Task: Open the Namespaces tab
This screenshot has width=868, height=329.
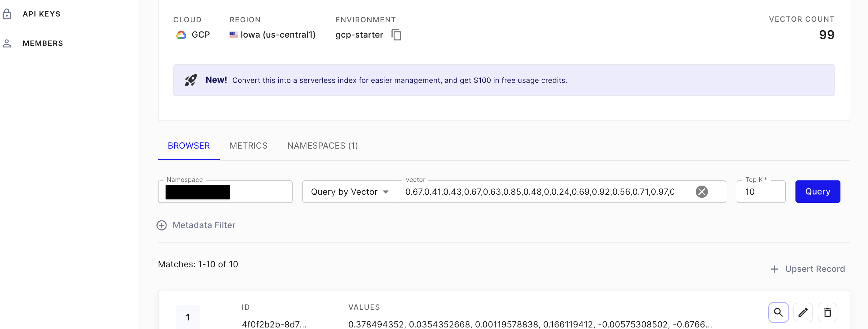Action: pyautogui.click(x=322, y=146)
